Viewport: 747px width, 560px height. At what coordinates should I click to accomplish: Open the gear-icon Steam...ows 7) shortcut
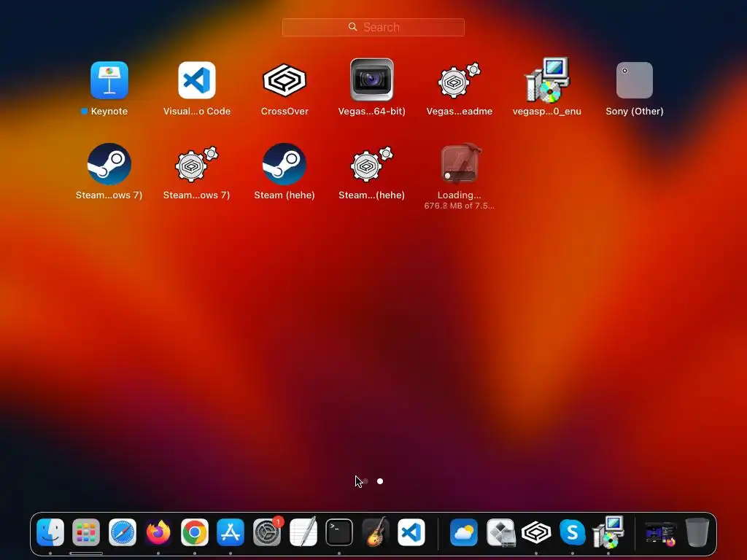click(197, 164)
